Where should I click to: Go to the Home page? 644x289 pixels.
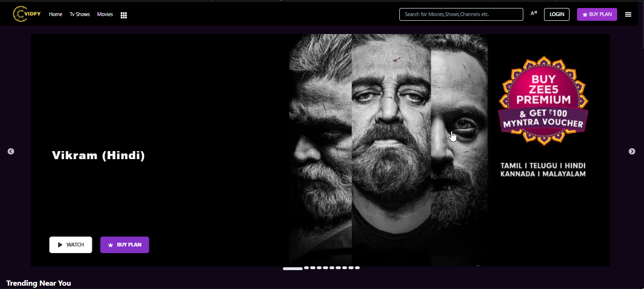click(56, 15)
